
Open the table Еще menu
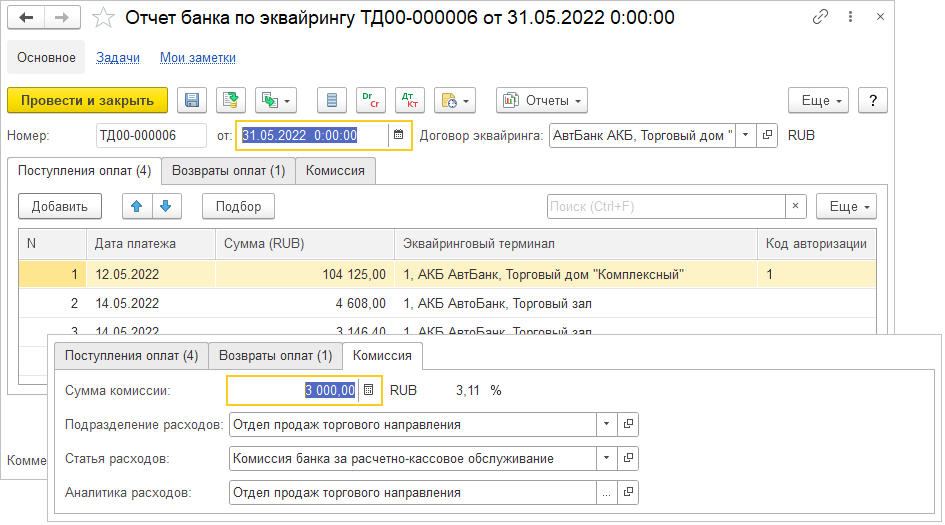click(x=846, y=206)
